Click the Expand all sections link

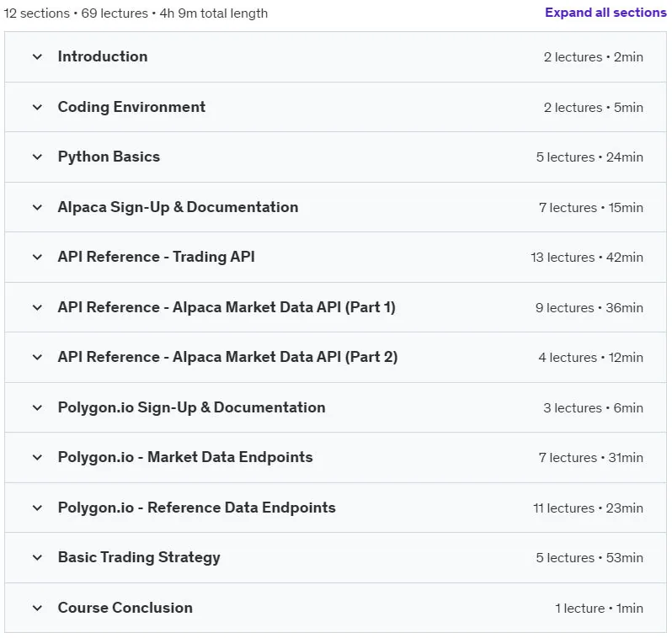click(x=605, y=13)
